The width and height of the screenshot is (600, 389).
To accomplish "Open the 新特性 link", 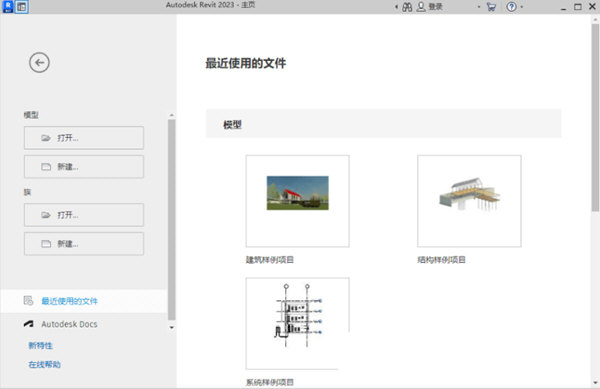I will [41, 346].
